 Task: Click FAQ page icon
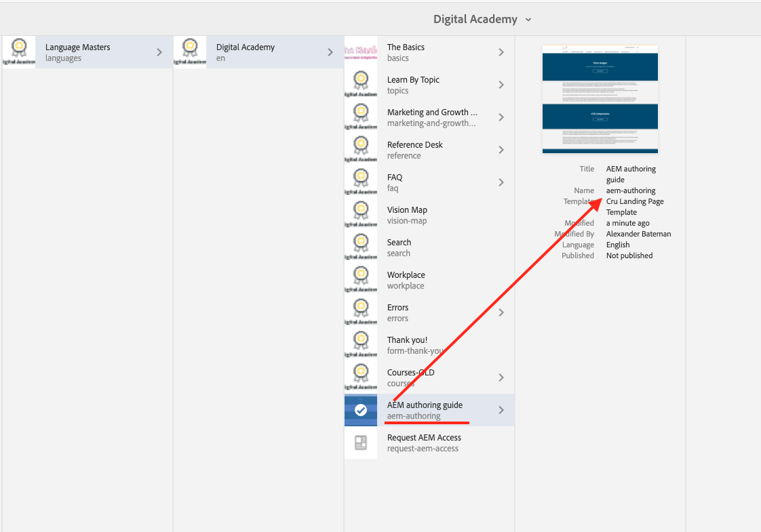coord(361,182)
